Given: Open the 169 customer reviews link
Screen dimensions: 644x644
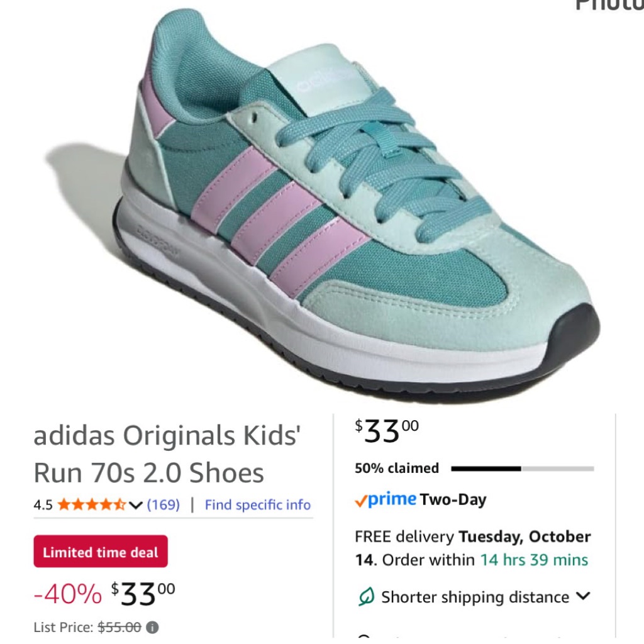Looking at the screenshot, I should [x=164, y=505].
